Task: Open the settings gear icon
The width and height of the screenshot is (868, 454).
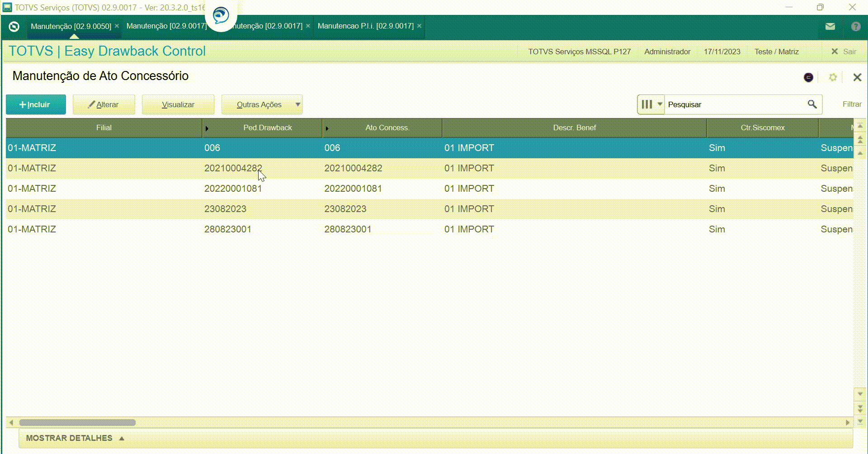Action: click(x=833, y=78)
